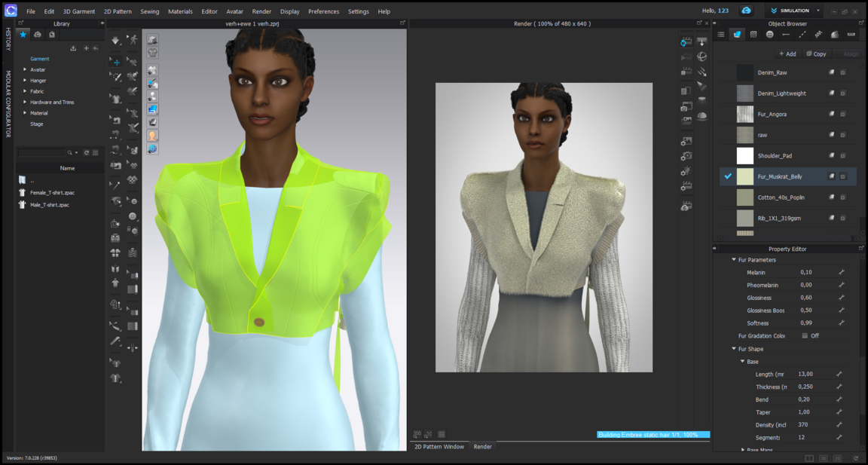The image size is (868, 465).
Task: Click the refresh icon in Library search bar
Action: click(87, 153)
